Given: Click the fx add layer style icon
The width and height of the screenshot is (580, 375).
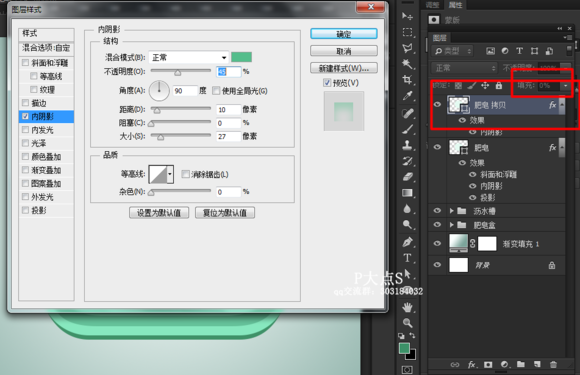Looking at the screenshot, I should (x=472, y=365).
